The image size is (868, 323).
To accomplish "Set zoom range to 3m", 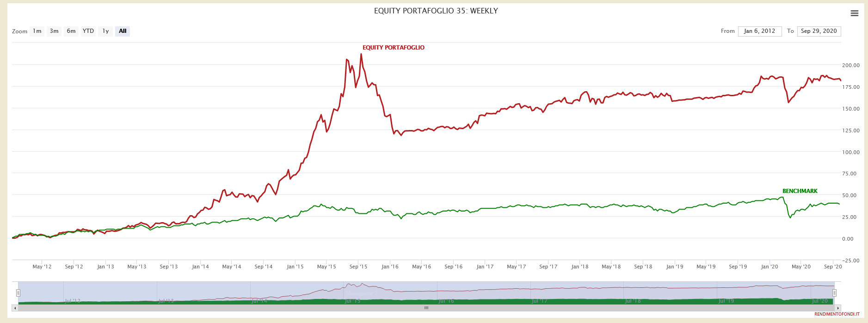I will [x=54, y=31].
